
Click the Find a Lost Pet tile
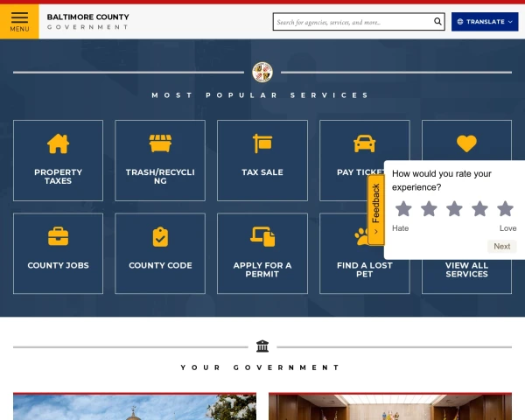[364, 254]
